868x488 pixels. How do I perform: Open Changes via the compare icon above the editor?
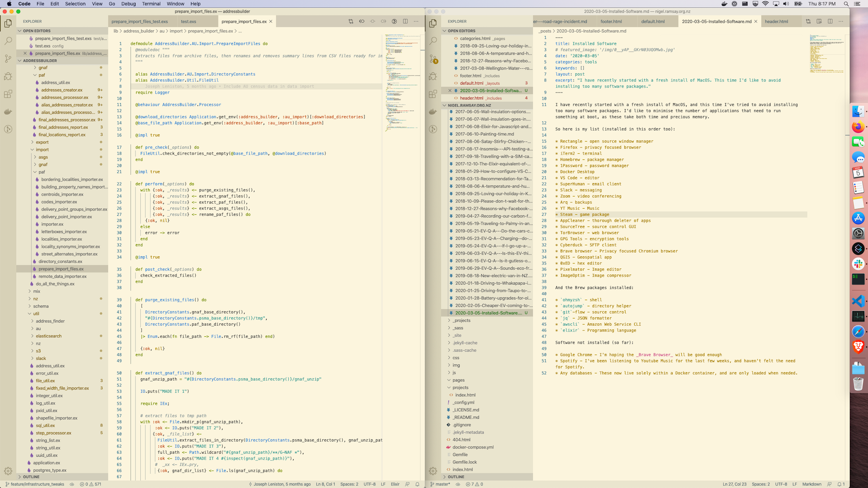click(x=351, y=21)
